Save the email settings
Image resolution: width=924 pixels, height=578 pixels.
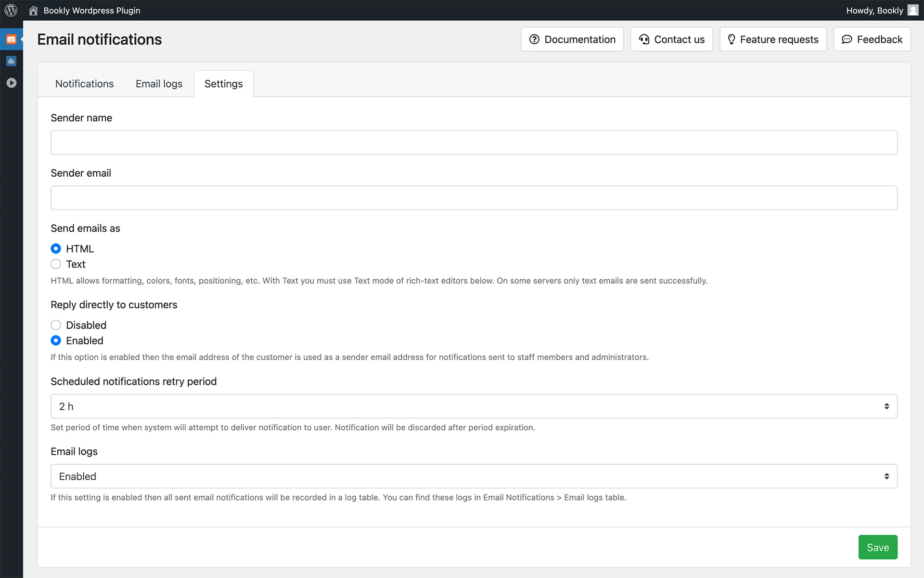click(x=877, y=547)
